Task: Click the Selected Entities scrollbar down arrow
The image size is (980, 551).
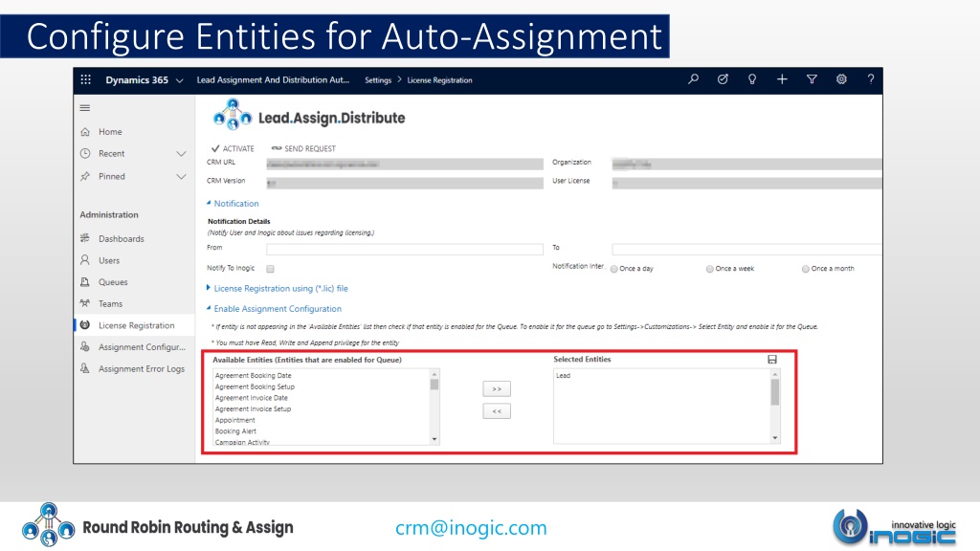Action: tap(775, 438)
